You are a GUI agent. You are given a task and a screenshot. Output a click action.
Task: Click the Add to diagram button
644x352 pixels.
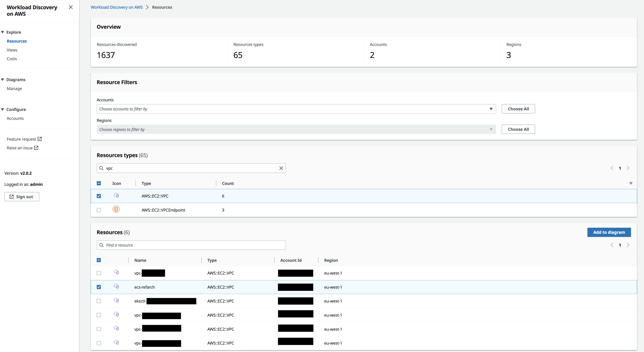pos(609,232)
